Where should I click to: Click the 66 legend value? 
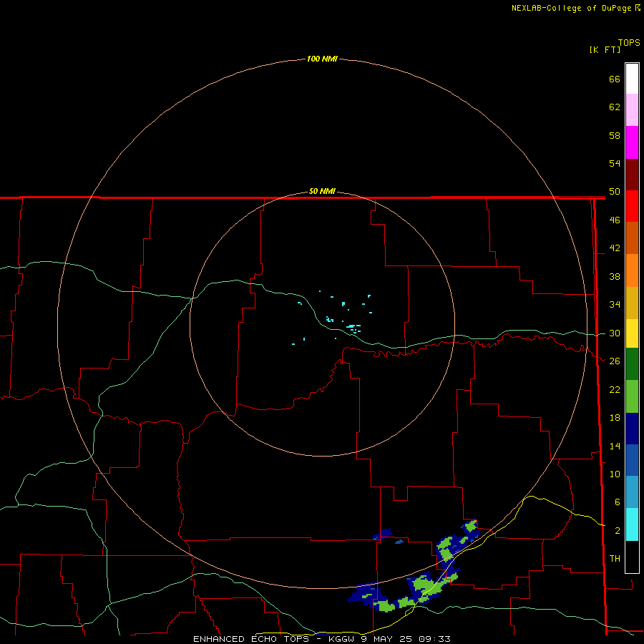615,79
